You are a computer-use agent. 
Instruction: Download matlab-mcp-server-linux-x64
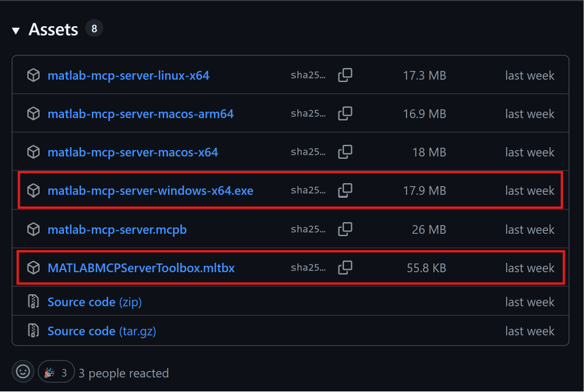pyautogui.click(x=129, y=76)
